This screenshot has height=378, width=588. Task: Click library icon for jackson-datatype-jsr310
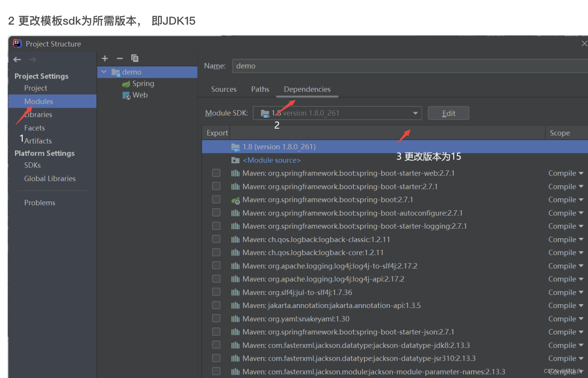point(235,358)
